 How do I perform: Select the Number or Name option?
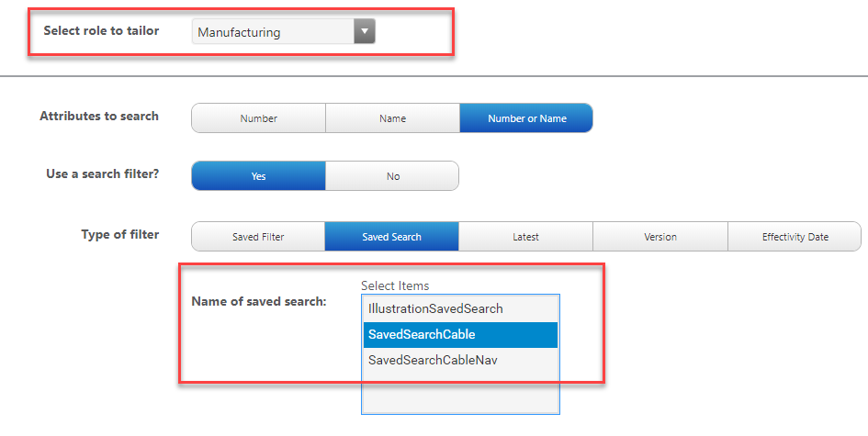(x=526, y=118)
